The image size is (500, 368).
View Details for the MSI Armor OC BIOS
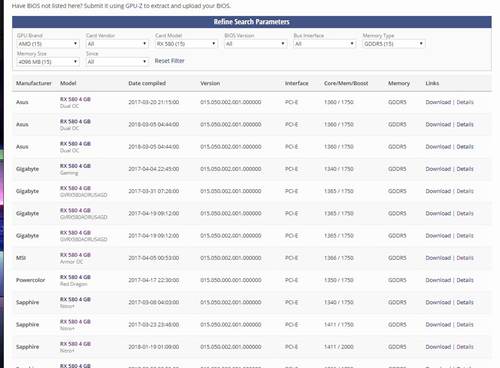coord(465,258)
